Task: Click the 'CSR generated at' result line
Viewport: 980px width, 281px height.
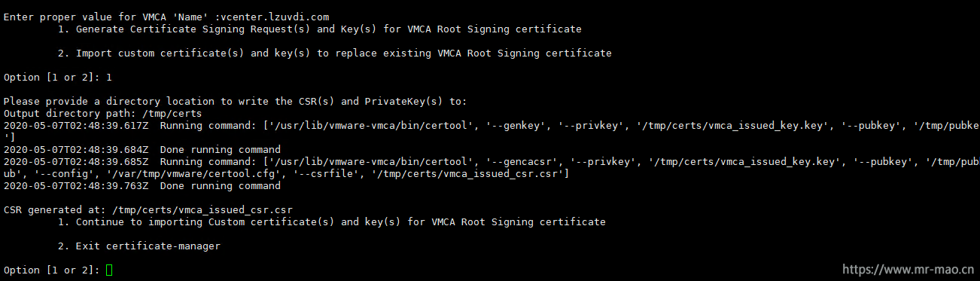Action: tap(148, 209)
